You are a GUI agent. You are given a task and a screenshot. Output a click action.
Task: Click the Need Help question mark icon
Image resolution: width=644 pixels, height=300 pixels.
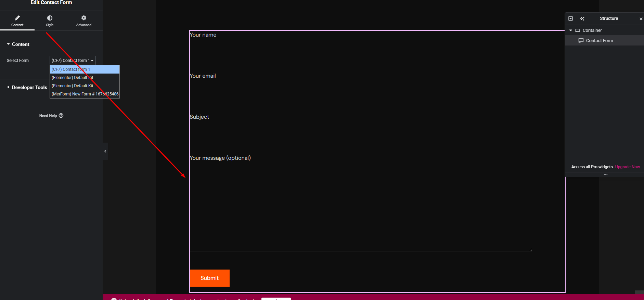coord(61,116)
